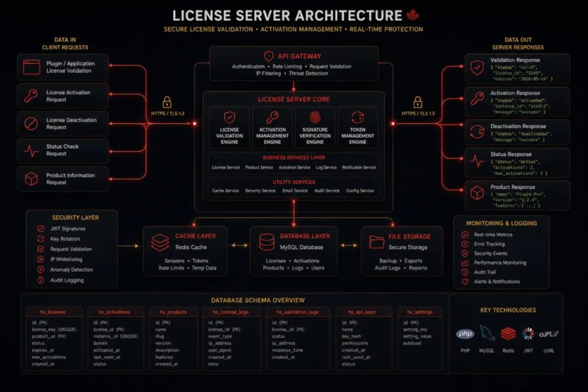Click the cube icon for Product Information Request
Screen dimensions: 588x392
tap(31, 179)
